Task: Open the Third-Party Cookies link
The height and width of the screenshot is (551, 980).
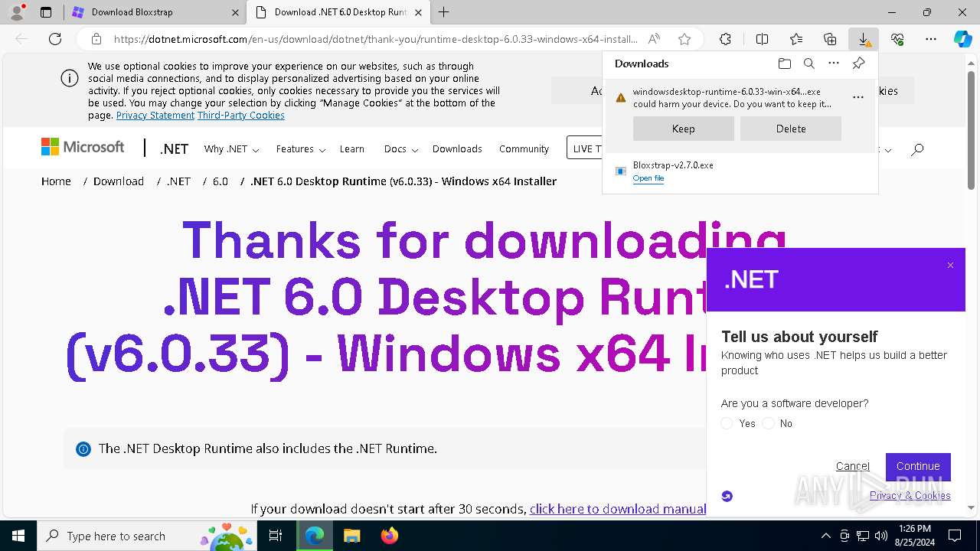Action: [241, 116]
